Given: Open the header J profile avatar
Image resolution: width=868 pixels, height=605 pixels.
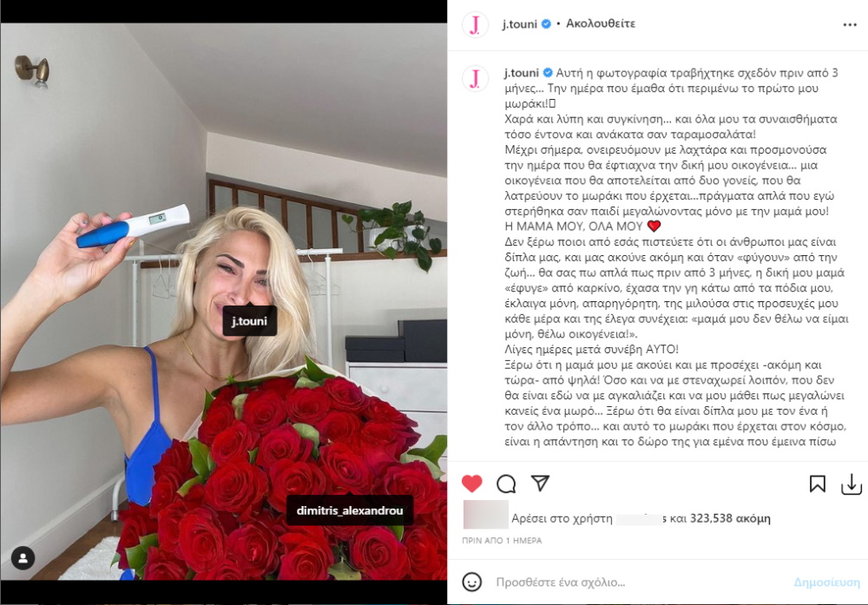Looking at the screenshot, I should (475, 25).
